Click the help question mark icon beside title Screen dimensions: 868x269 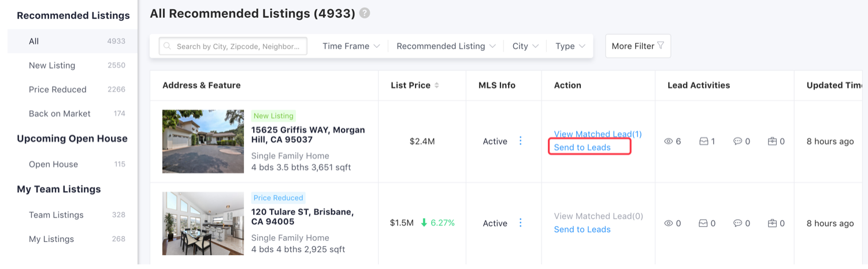click(365, 13)
